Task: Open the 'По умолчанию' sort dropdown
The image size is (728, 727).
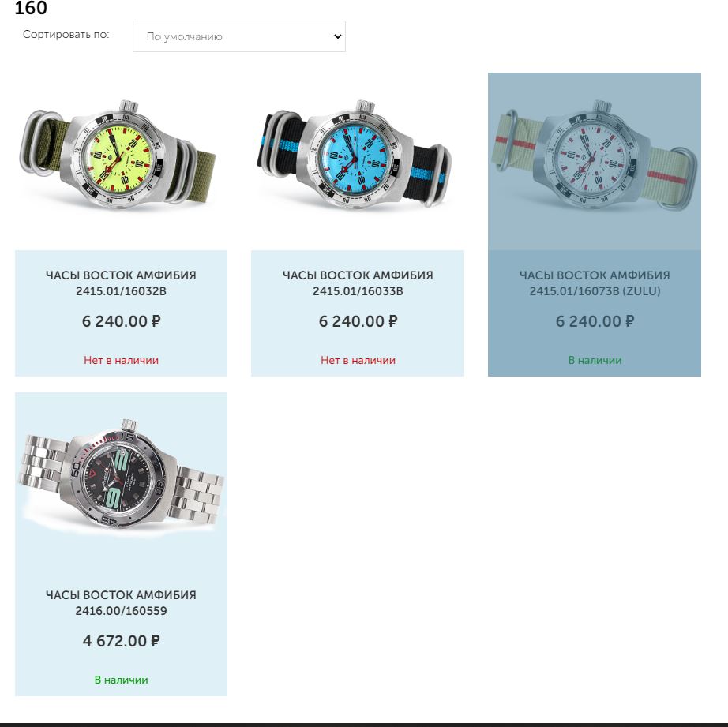Action: pos(238,36)
